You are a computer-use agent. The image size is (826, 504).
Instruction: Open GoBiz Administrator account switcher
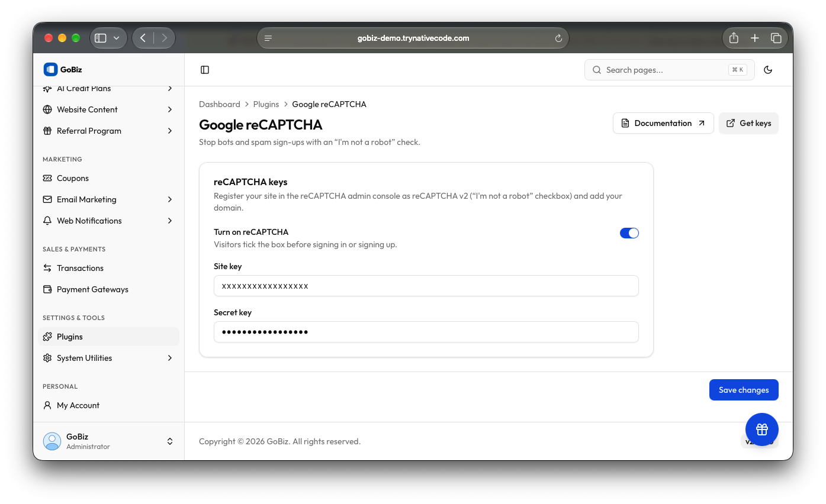tap(108, 441)
